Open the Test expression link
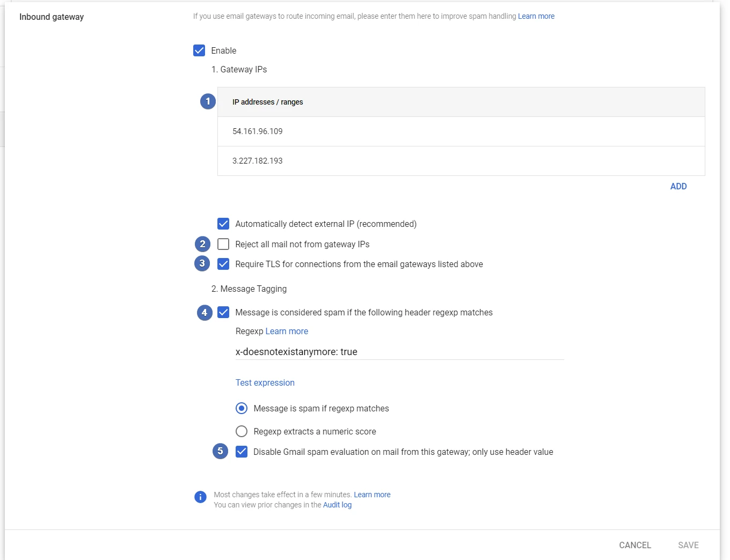This screenshot has width=730, height=560. tap(265, 382)
